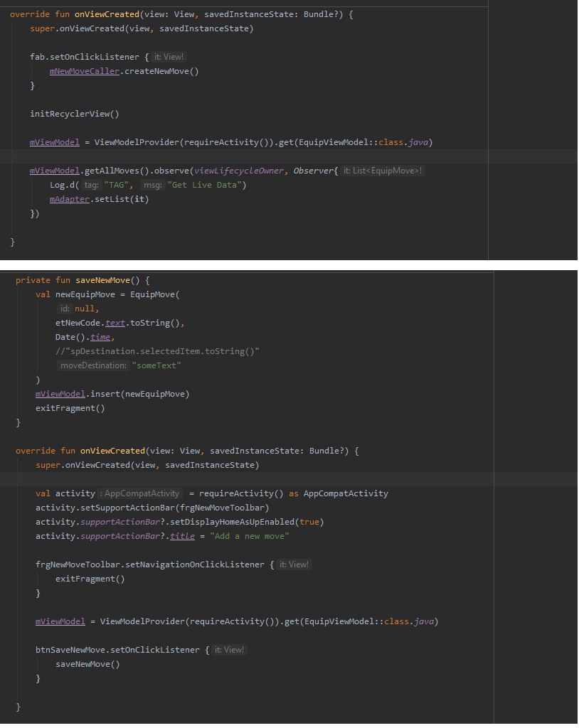This screenshot has height=728, width=579.
Task: Click the ': AppCompatActivity' type hint
Action: click(140, 493)
